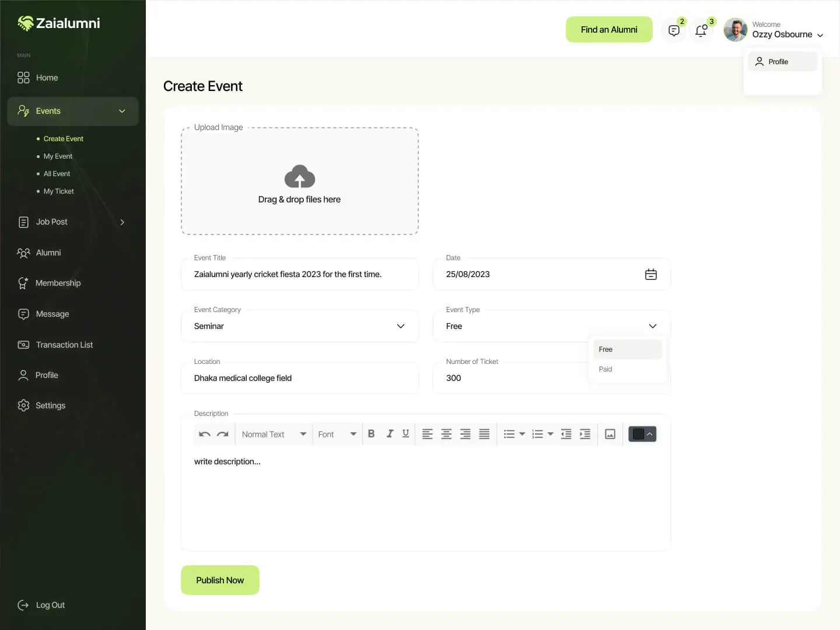Open the notifications bell icon
The width and height of the screenshot is (840, 630).
(x=701, y=30)
